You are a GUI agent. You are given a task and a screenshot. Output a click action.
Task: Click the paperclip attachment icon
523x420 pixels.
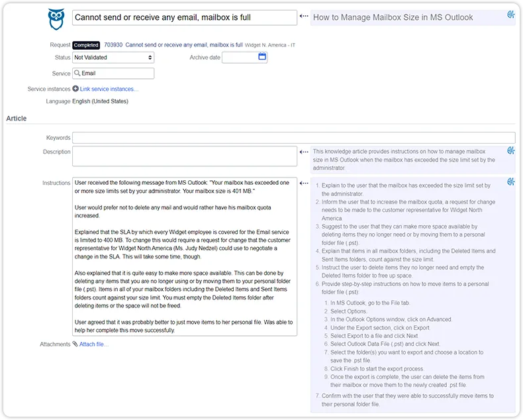[75, 344]
